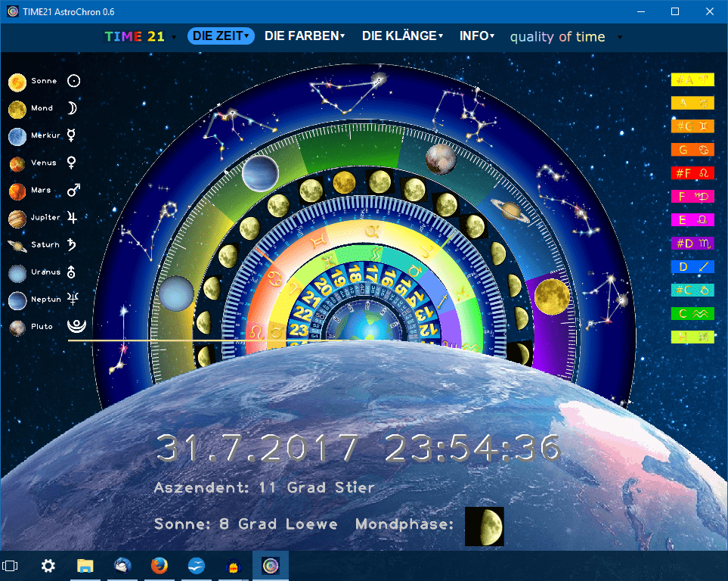Open the INFO menu

point(477,36)
